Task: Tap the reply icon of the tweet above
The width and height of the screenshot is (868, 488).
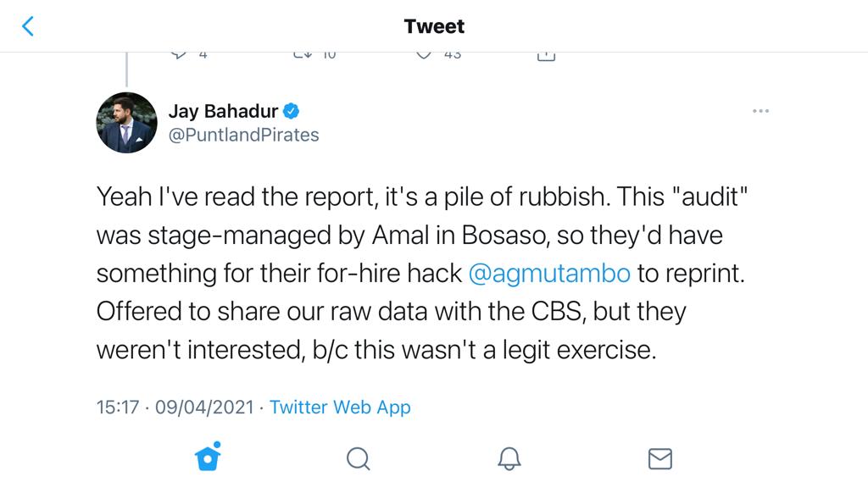Action: pyautogui.click(x=179, y=54)
